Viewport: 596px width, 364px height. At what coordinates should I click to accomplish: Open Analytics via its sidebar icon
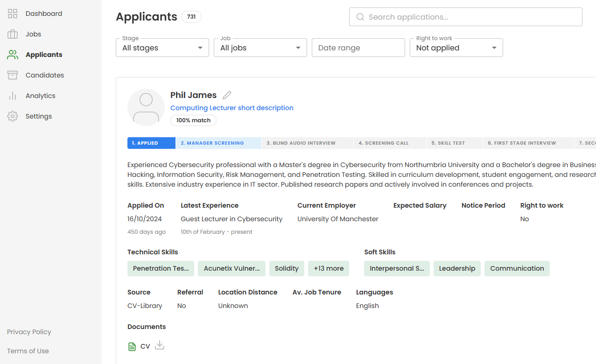[x=13, y=95]
